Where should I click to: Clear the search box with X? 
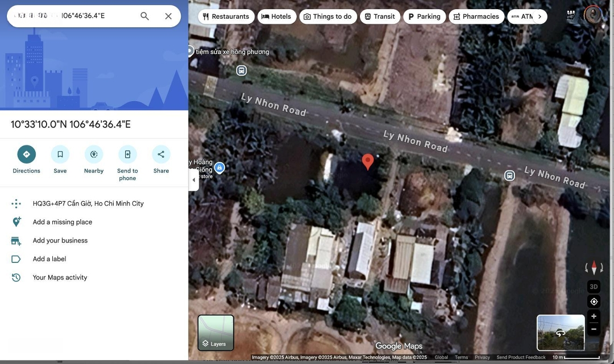(168, 16)
